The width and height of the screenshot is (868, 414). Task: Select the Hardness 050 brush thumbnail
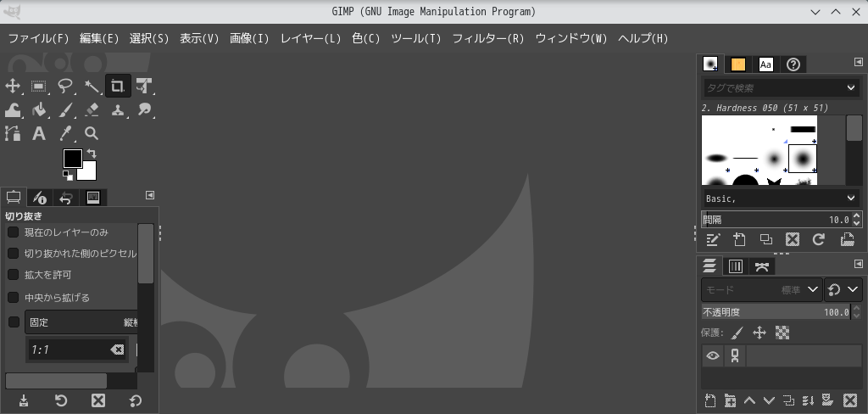point(802,159)
